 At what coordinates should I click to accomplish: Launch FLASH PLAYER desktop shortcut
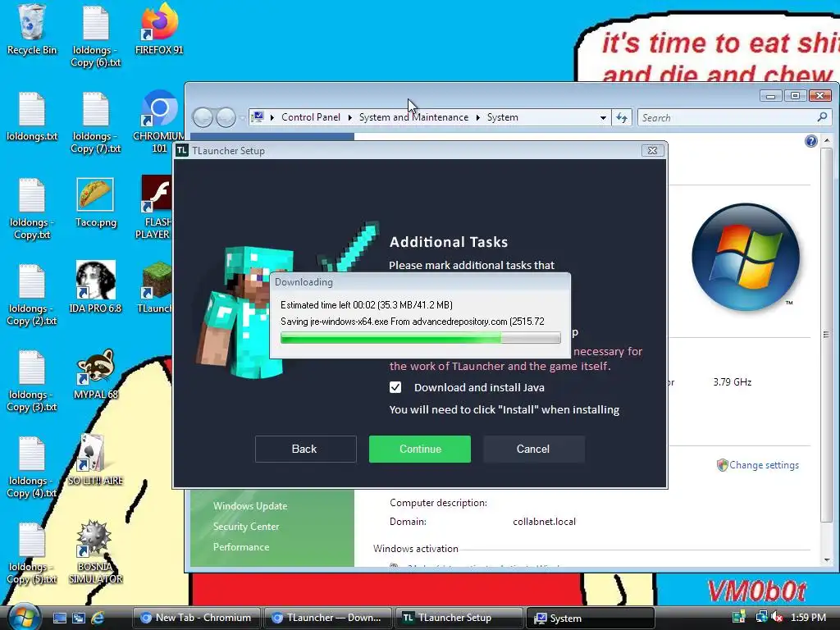click(155, 208)
